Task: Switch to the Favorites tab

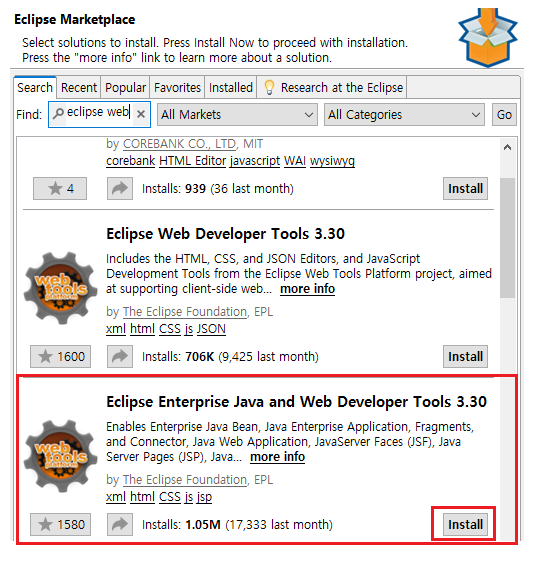Action: (x=177, y=87)
